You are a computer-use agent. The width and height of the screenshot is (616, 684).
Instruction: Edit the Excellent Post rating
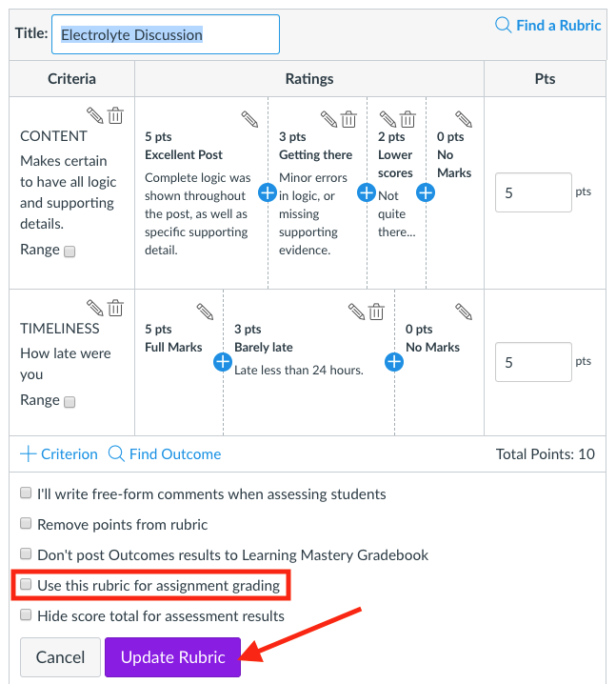[249, 119]
